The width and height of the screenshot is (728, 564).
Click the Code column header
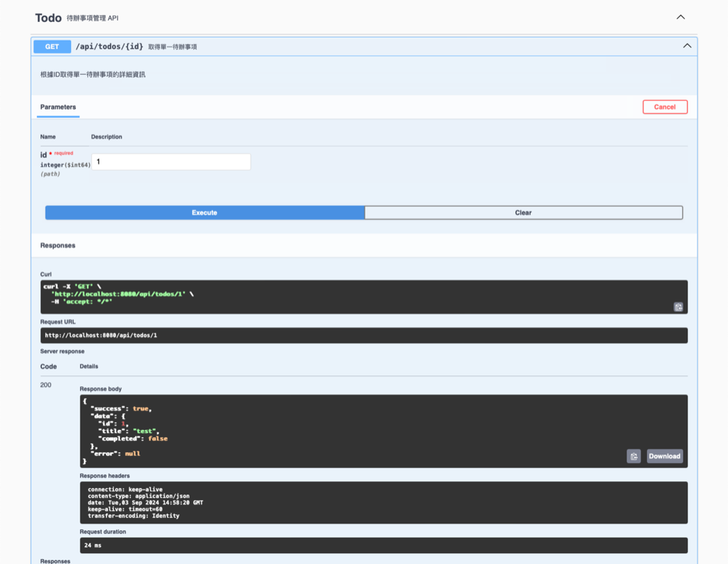[48, 366]
